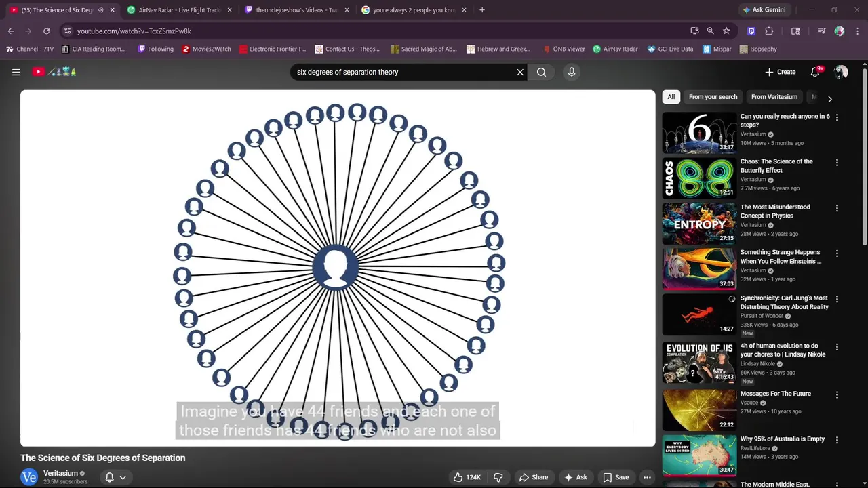View site information icon in address bar
The image size is (868, 488).
point(67,30)
